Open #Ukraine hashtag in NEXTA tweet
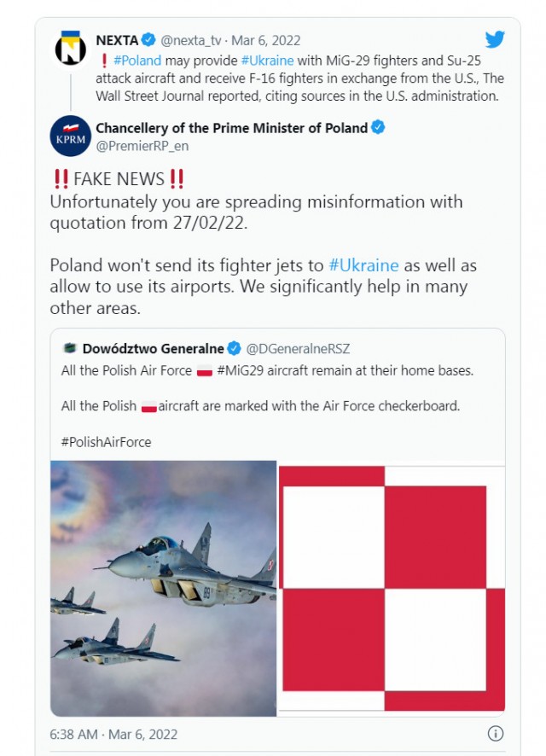 pos(268,61)
